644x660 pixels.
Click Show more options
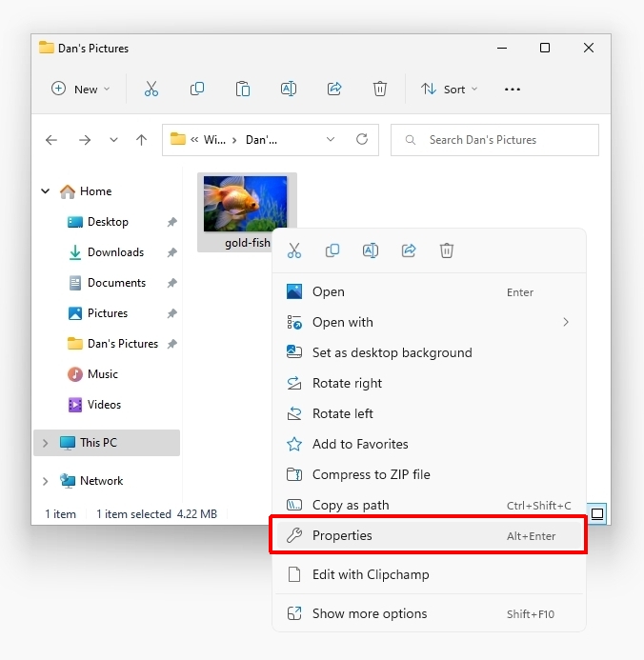tap(370, 613)
